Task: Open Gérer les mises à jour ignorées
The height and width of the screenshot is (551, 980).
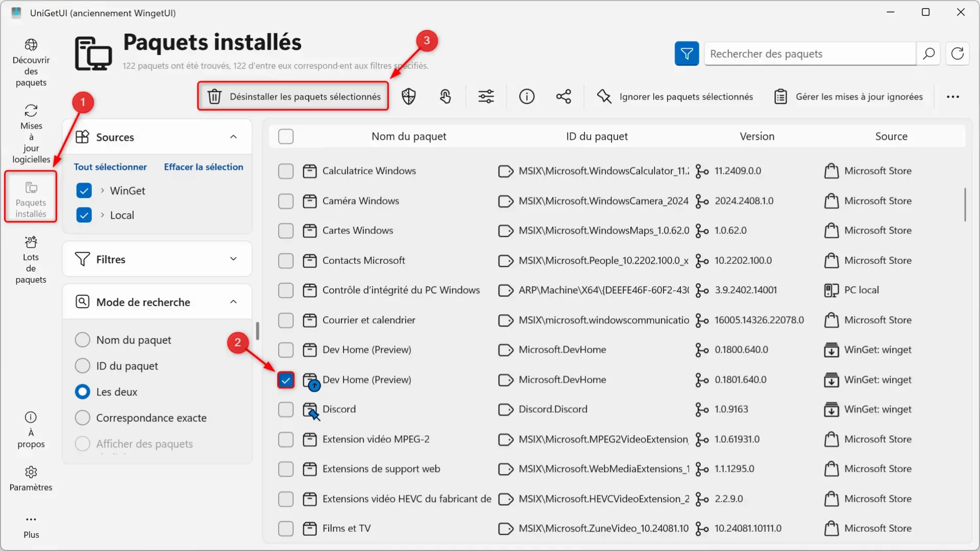Action: pyautogui.click(x=848, y=96)
